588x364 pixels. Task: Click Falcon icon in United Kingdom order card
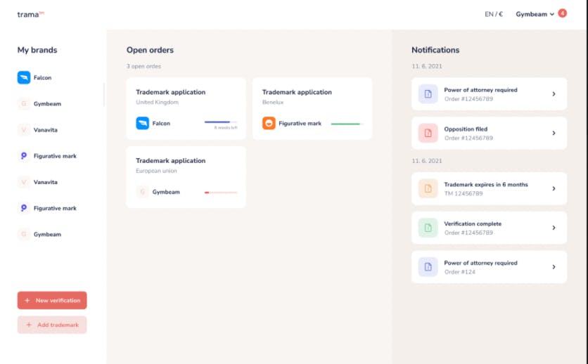pos(142,123)
